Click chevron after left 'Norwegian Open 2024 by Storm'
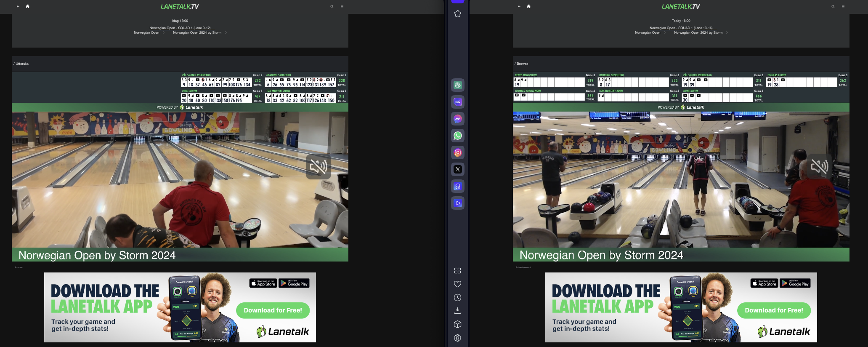The height and width of the screenshot is (347, 868). coord(226,32)
